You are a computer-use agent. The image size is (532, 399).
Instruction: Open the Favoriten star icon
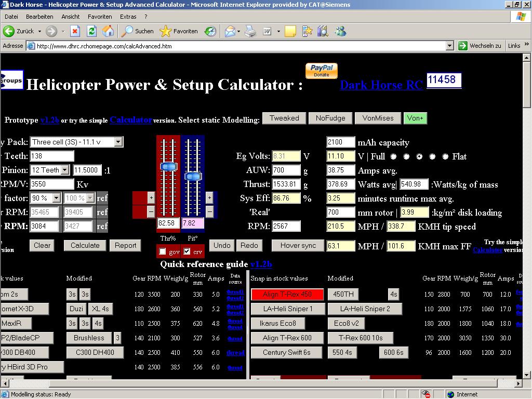pyautogui.click(x=166, y=31)
